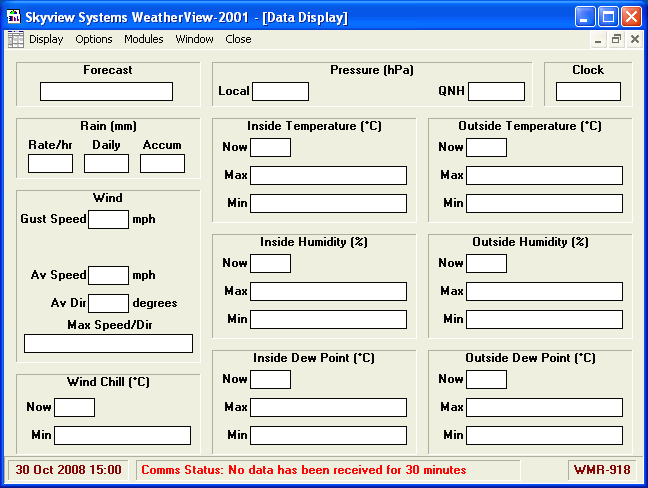Screen dimensions: 648x488
Task: Click Outside Dew Point Now field
Action: pos(486,379)
